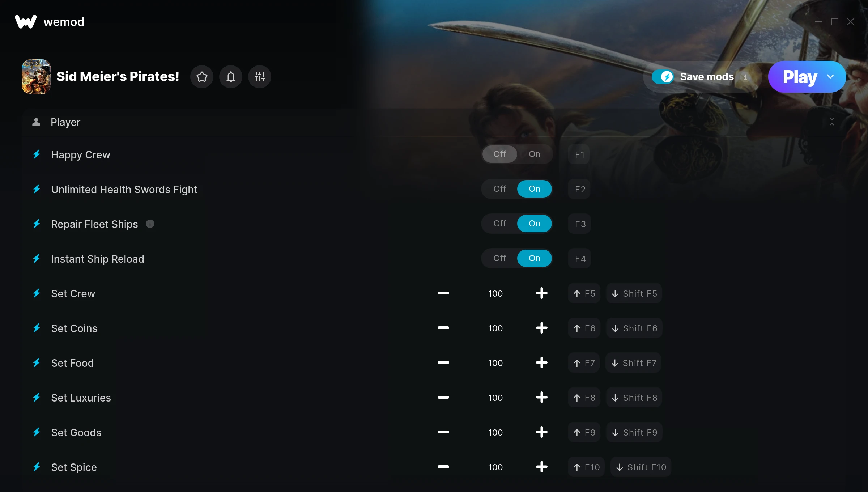This screenshot has width=868, height=492.
Task: Click the WeMod logo icon
Action: tap(26, 22)
